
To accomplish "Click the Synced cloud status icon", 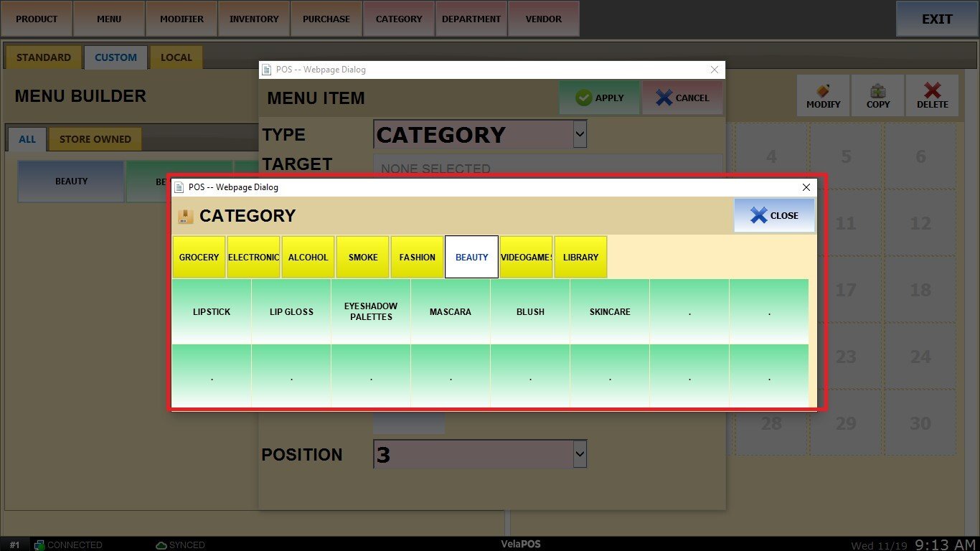I will pos(161,545).
